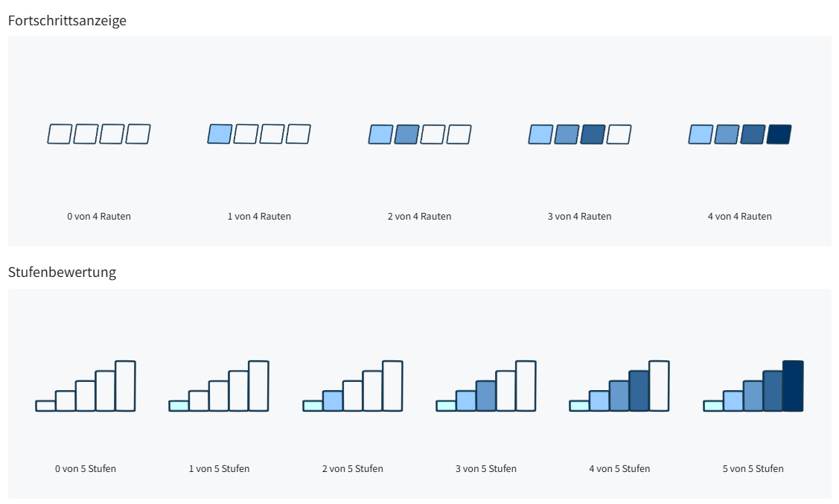Click the "3 von 5 Stufen" caption
Screen dimensions: 839x504
click(486, 469)
